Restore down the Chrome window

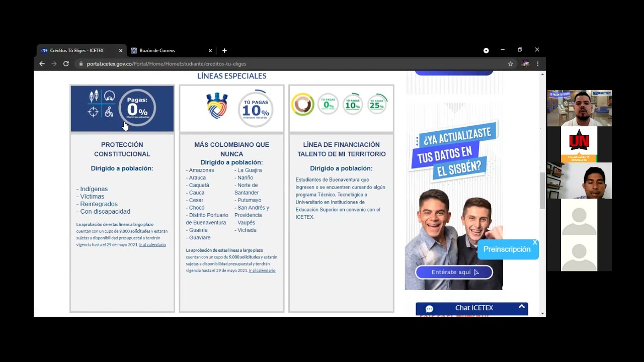click(x=520, y=50)
